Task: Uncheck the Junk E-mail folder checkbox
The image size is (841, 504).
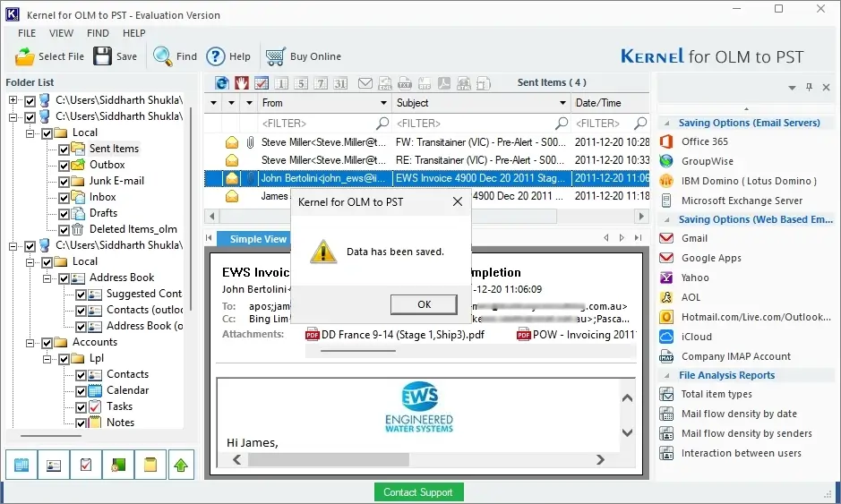Action: 64,181
